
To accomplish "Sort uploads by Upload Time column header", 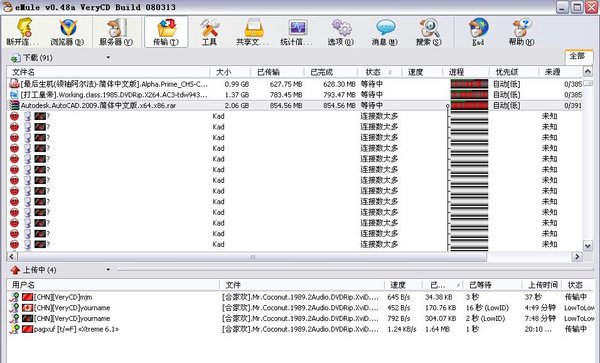I will pyautogui.click(x=543, y=285).
